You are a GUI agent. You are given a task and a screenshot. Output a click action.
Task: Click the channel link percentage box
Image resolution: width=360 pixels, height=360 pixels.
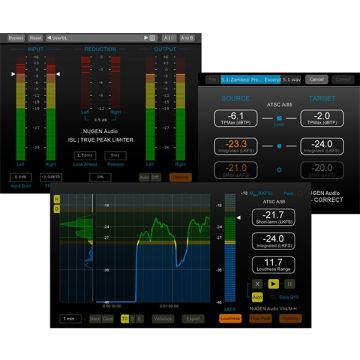click(x=100, y=177)
